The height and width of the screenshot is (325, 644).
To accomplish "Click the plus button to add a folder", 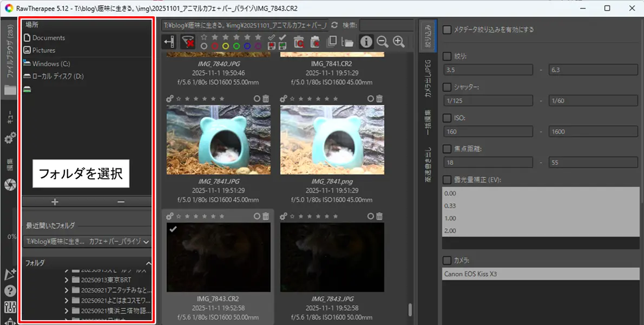I will (55, 201).
